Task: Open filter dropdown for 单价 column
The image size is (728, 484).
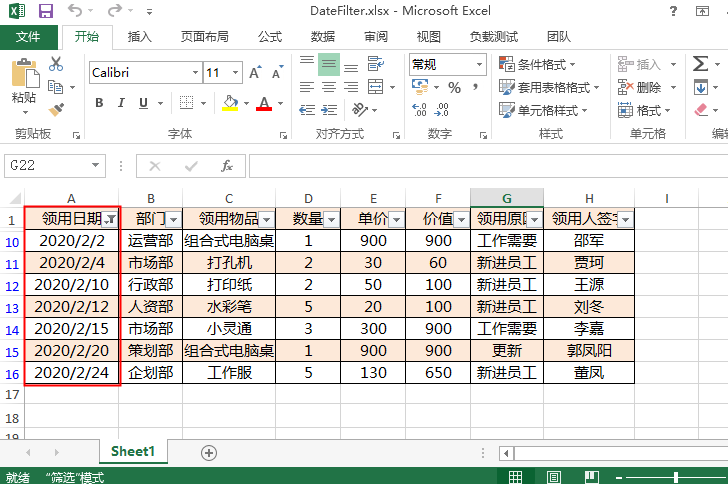Action: (x=396, y=220)
